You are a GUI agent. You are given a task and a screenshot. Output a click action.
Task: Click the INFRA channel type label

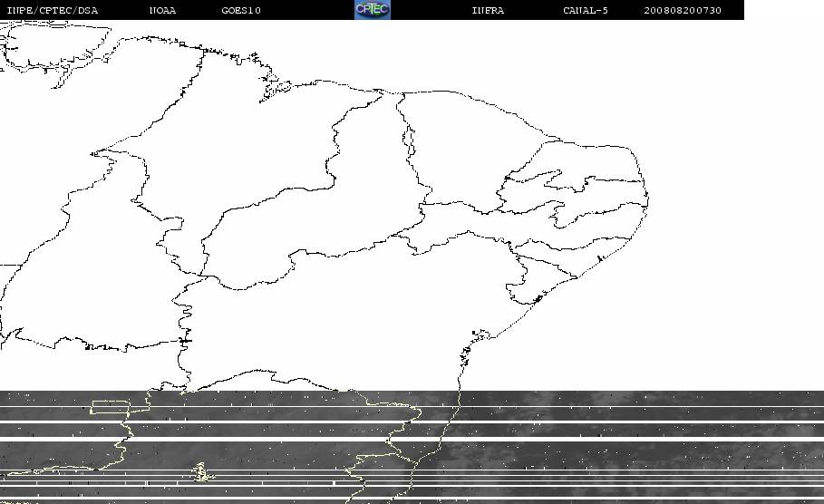(488, 11)
